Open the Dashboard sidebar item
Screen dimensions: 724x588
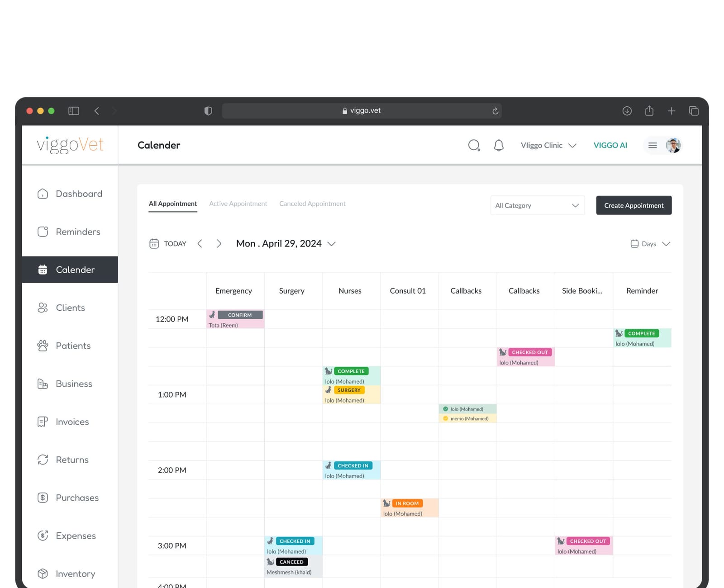[x=70, y=194]
